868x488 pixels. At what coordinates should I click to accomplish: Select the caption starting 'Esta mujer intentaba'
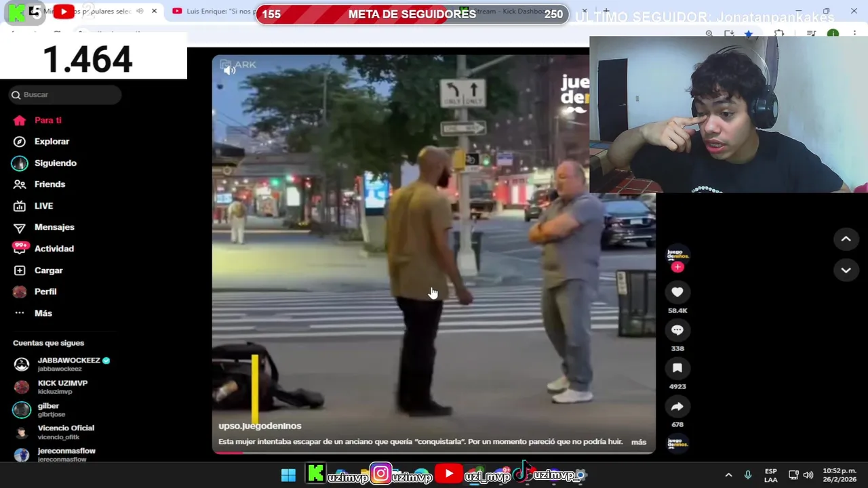tap(420, 442)
